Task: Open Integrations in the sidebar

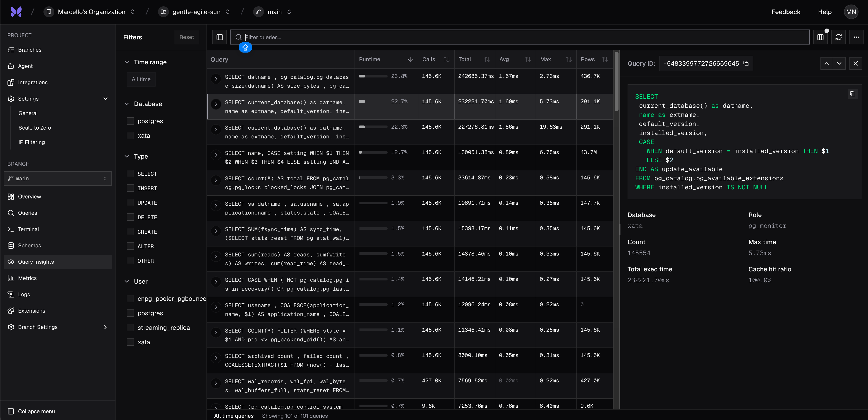Action: 58,82
